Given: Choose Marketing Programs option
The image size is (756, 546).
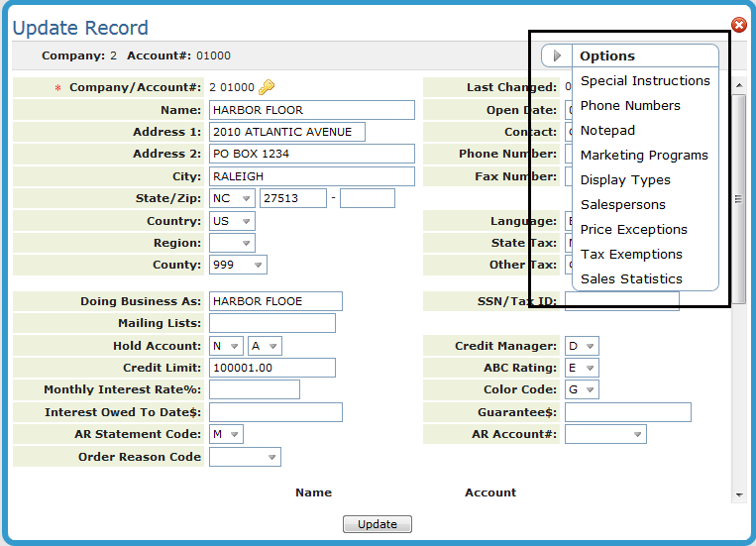Looking at the screenshot, I should (644, 156).
